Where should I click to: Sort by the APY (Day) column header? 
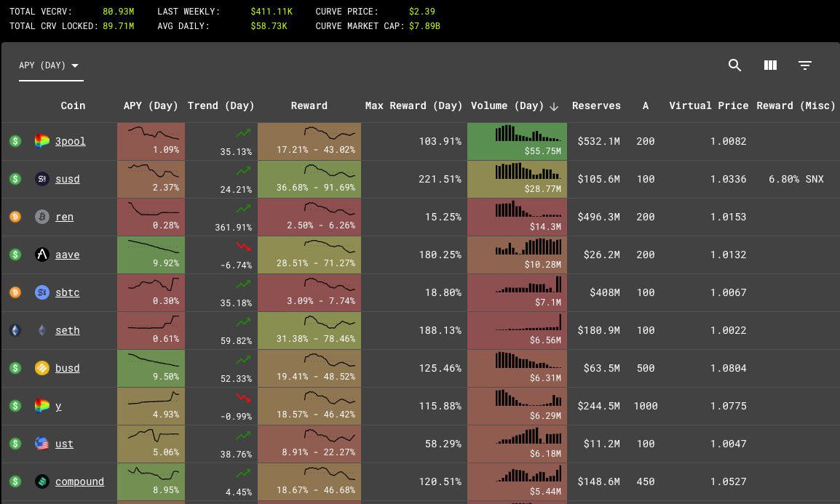click(x=151, y=106)
